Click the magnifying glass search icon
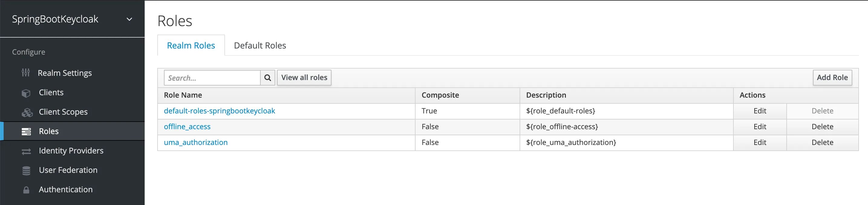868x205 pixels. pyautogui.click(x=268, y=78)
